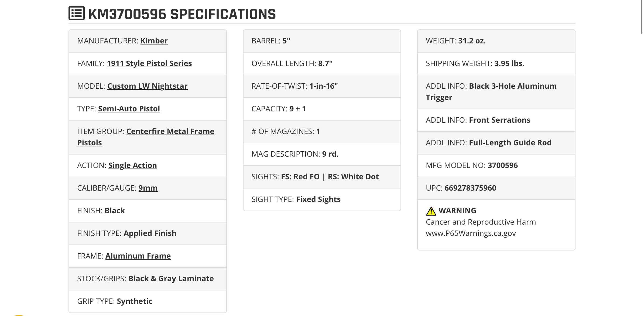Select the Semi-Auto Pistol type link
This screenshot has width=644, height=316.
pyautogui.click(x=129, y=109)
